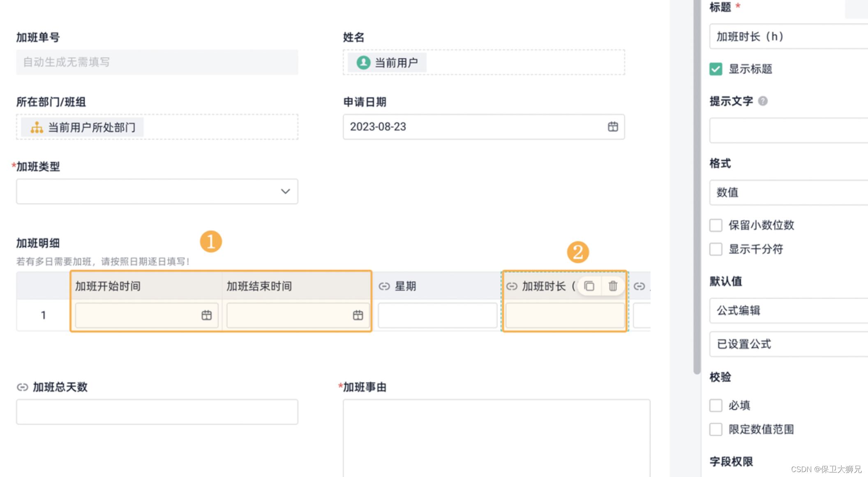Uncheck 显示标题 checkbox
Viewport: 868px width, 477px height.
point(716,69)
